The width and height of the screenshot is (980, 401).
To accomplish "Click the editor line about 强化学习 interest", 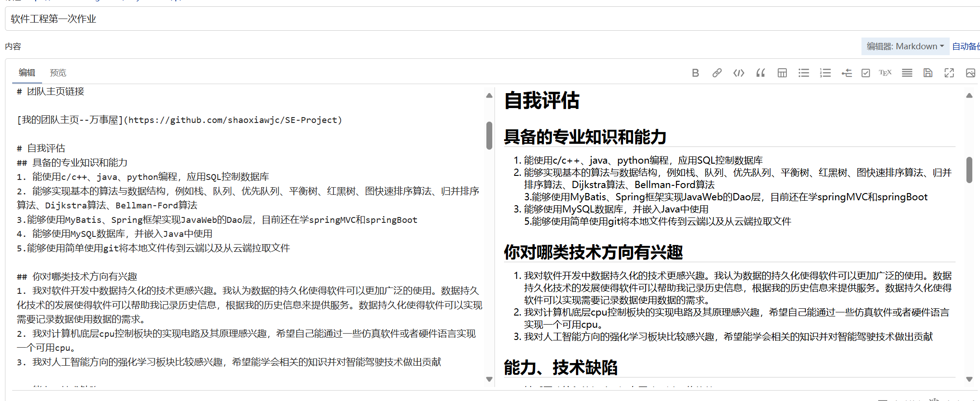I will pyautogui.click(x=229, y=362).
